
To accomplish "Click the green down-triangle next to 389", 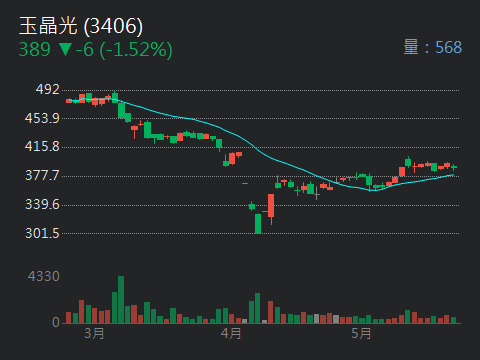I will tap(65, 50).
